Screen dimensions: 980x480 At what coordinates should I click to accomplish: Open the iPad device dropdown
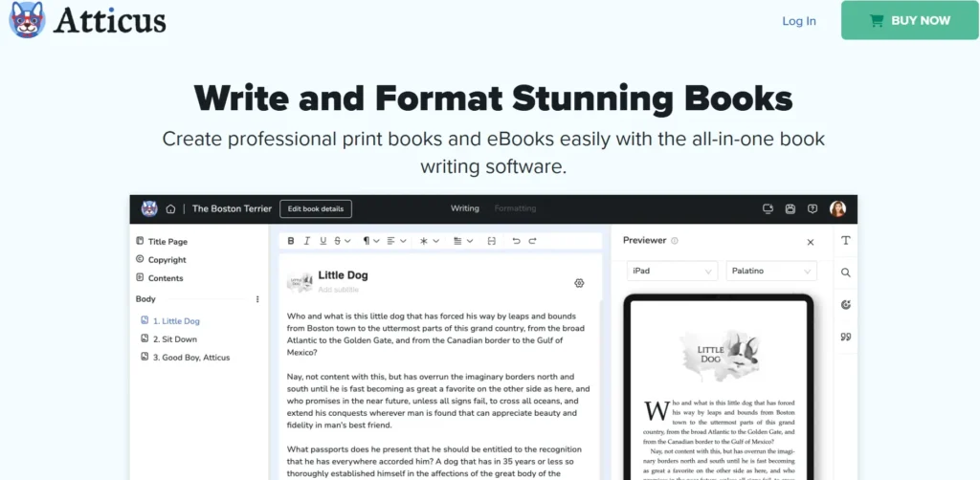pos(672,271)
